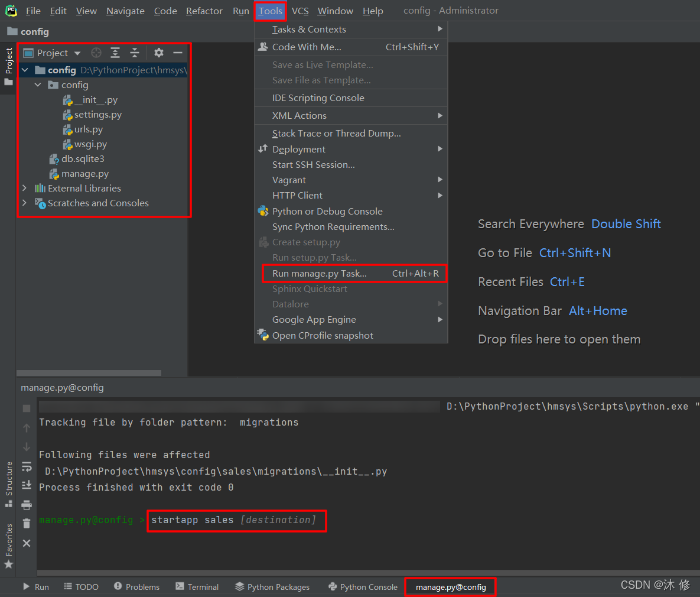
Task: Select db.sqlite3 in project tree
Action: click(x=77, y=158)
